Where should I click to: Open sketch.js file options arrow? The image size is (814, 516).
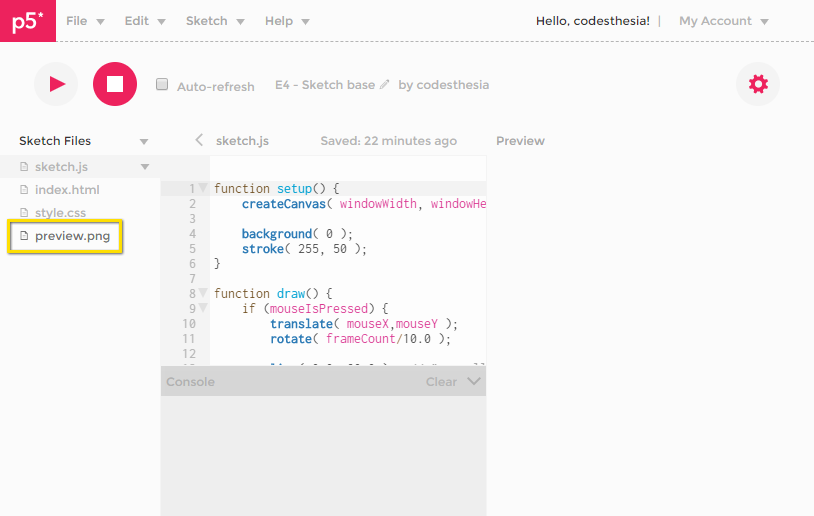click(144, 167)
